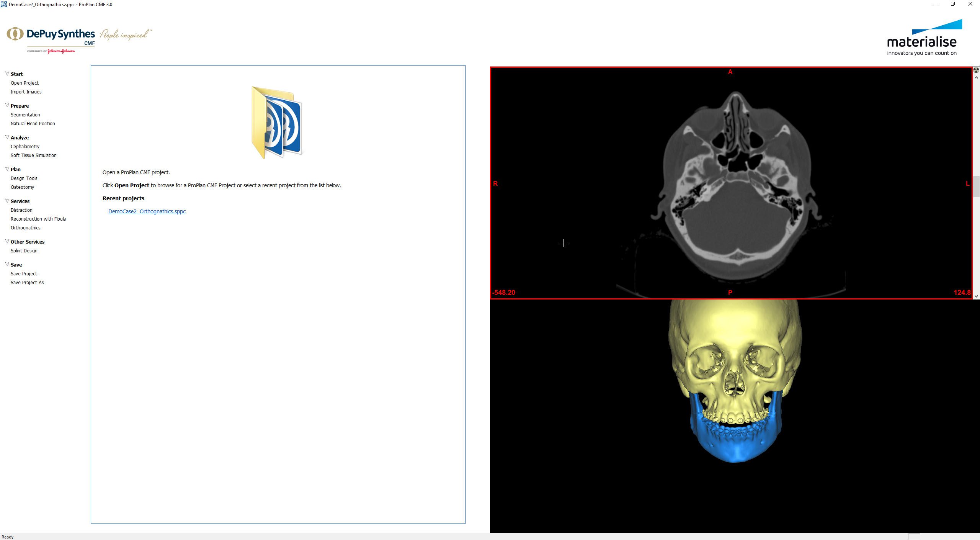Click Save Project As
The width and height of the screenshot is (980, 540).
27,282
